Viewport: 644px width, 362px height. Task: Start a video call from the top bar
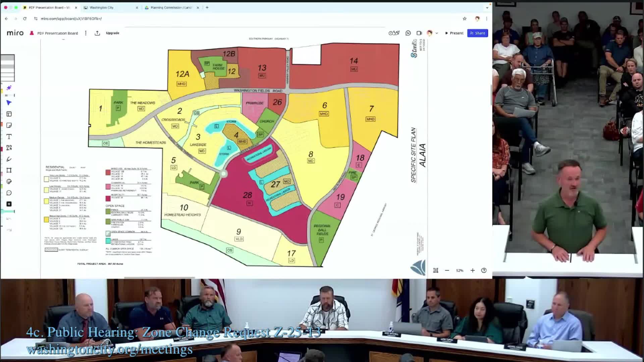tap(418, 33)
